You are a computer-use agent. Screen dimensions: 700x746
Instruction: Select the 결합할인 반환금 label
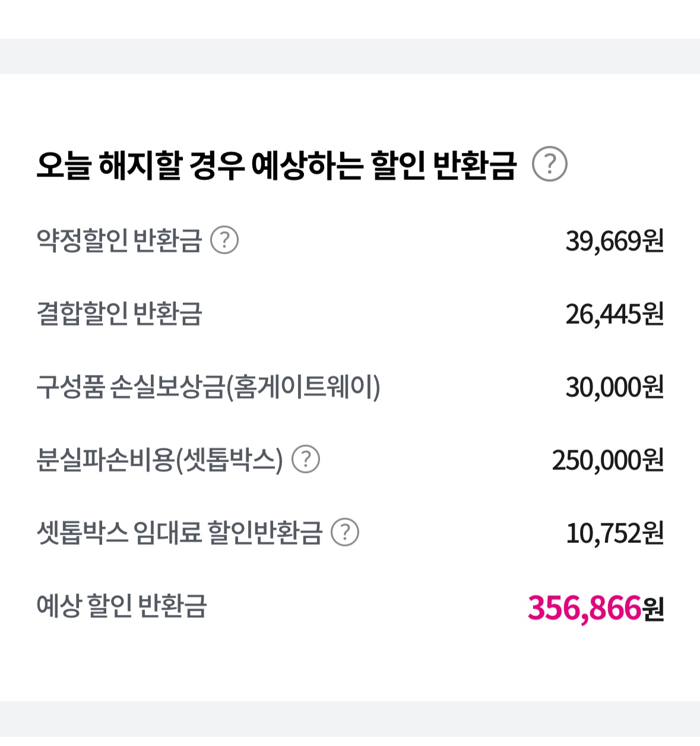click(119, 314)
